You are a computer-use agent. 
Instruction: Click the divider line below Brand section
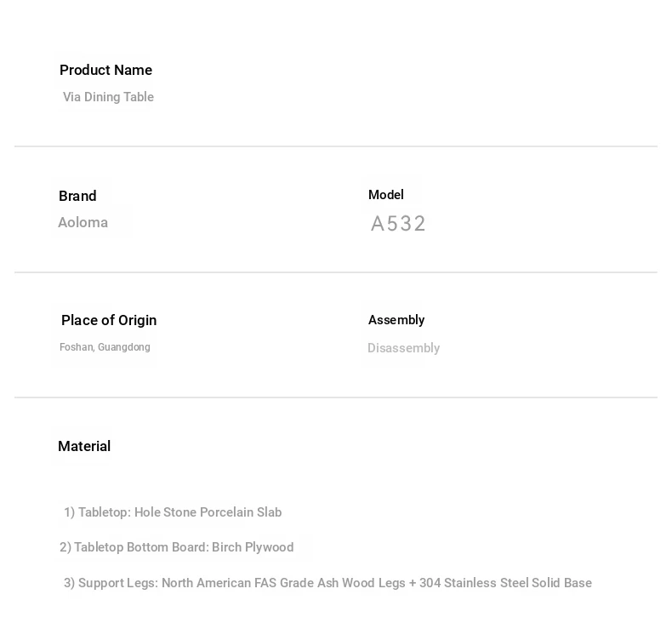tap(336, 272)
